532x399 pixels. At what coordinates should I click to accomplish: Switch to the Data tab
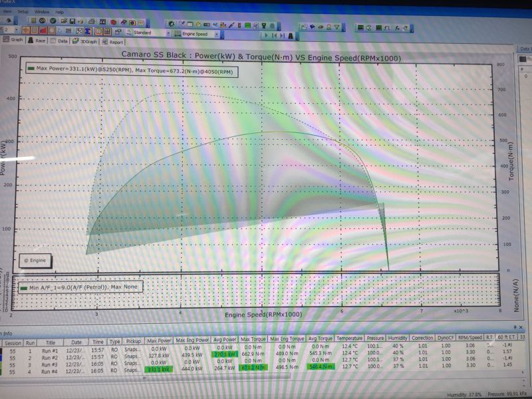pos(59,41)
